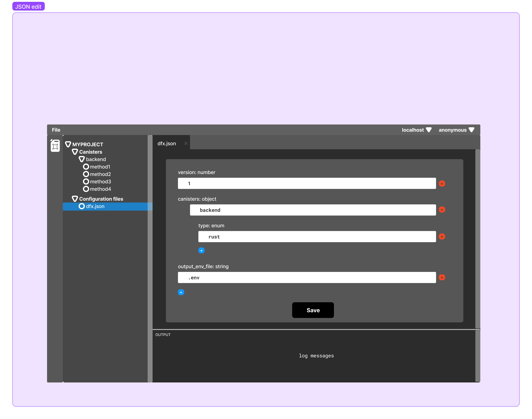Collapse the Canisters tree section
This screenshot has height=419, width=532.
click(x=75, y=152)
